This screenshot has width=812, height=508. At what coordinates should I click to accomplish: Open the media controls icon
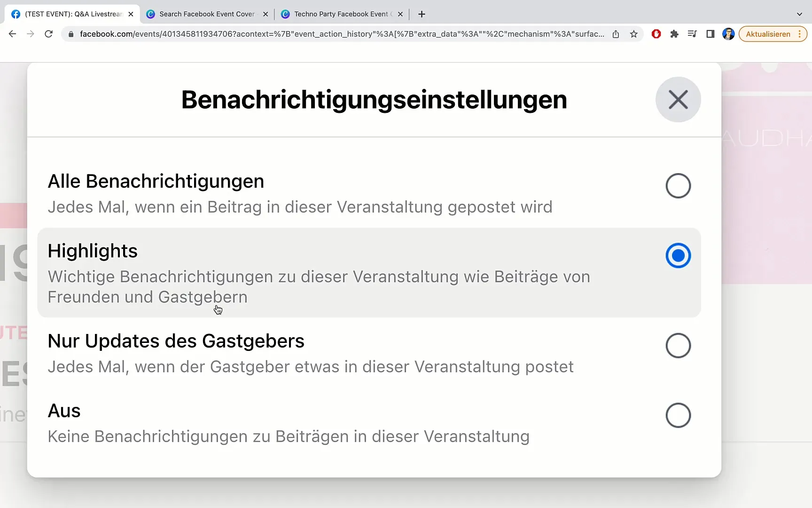(x=692, y=34)
